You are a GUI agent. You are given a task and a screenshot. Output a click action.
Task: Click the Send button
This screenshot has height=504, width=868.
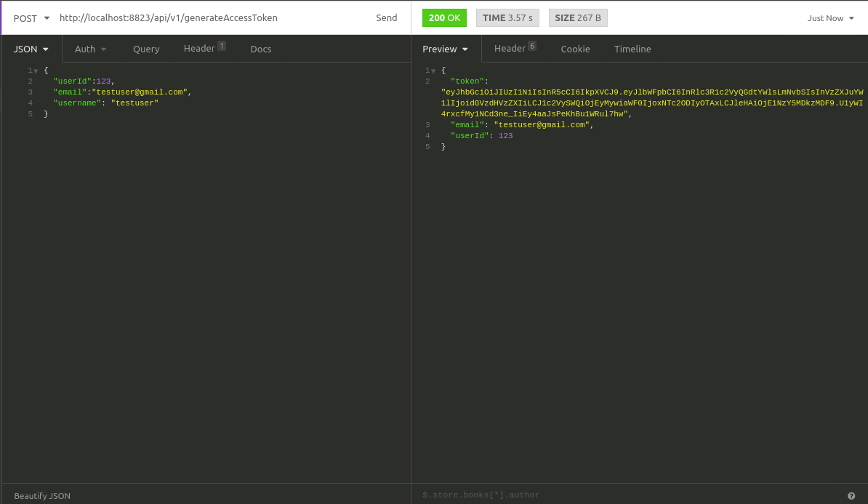point(386,17)
